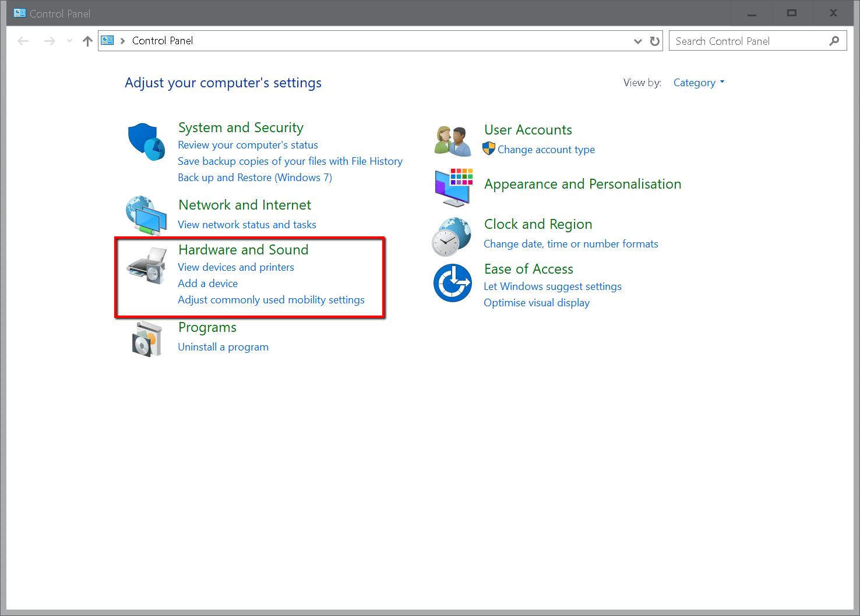This screenshot has height=616, width=860.
Task: Minimize the Control Panel window
Action: pyautogui.click(x=752, y=13)
